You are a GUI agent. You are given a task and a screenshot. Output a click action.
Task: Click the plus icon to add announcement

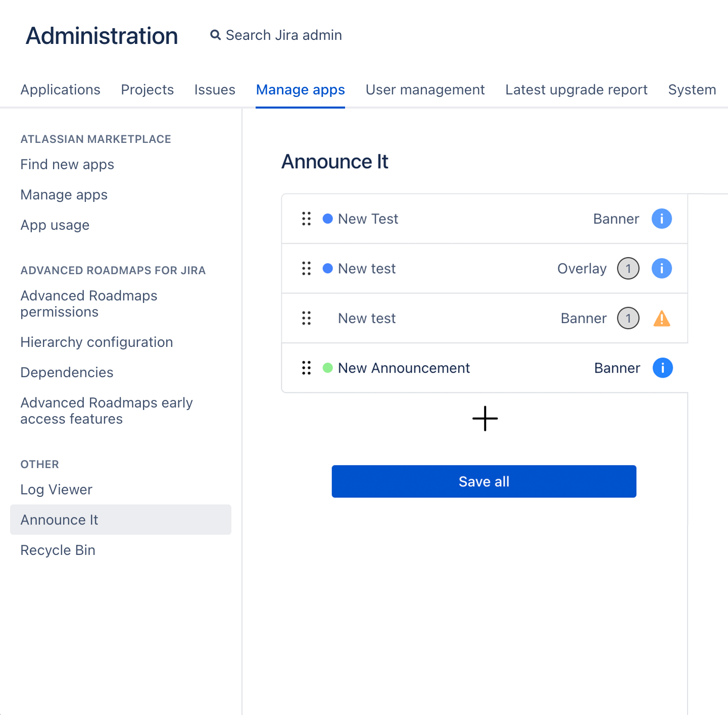coord(485,419)
